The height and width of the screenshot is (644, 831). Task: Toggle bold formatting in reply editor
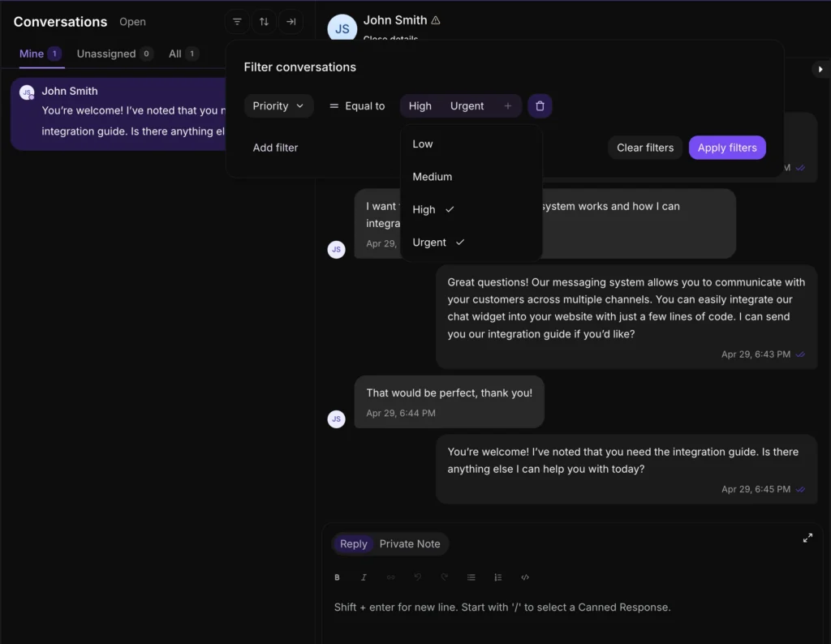337,577
